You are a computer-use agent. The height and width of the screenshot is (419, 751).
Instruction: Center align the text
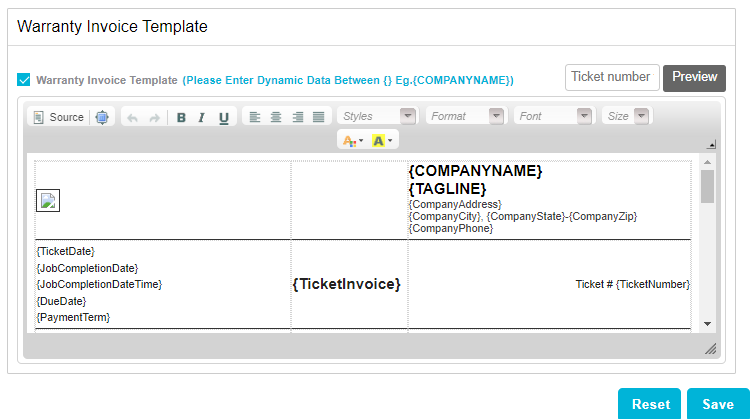pos(276,117)
